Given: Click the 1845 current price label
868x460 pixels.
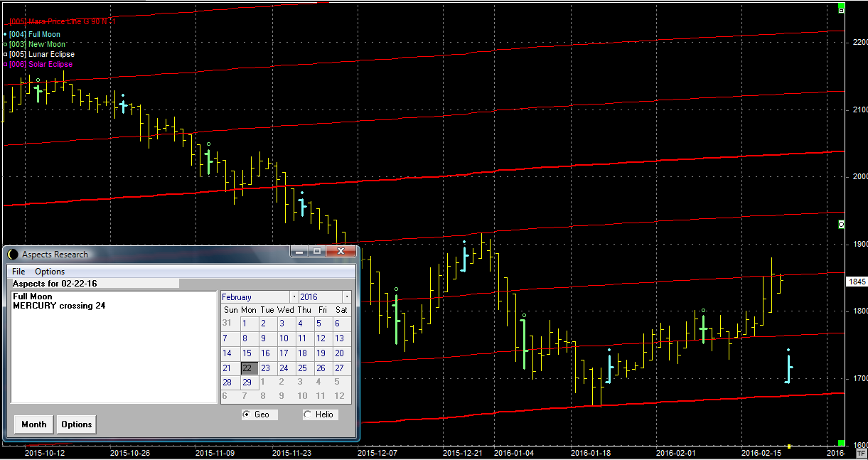Looking at the screenshot, I should pos(857,282).
